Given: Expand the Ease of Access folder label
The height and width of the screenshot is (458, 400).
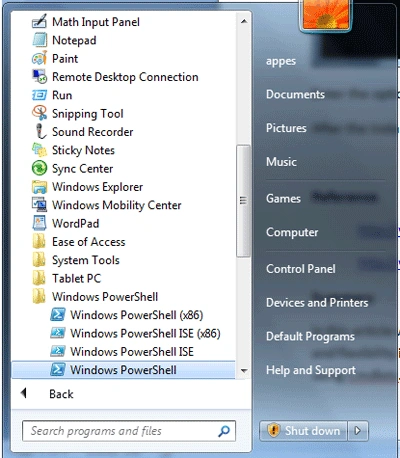Looking at the screenshot, I should click(89, 242).
